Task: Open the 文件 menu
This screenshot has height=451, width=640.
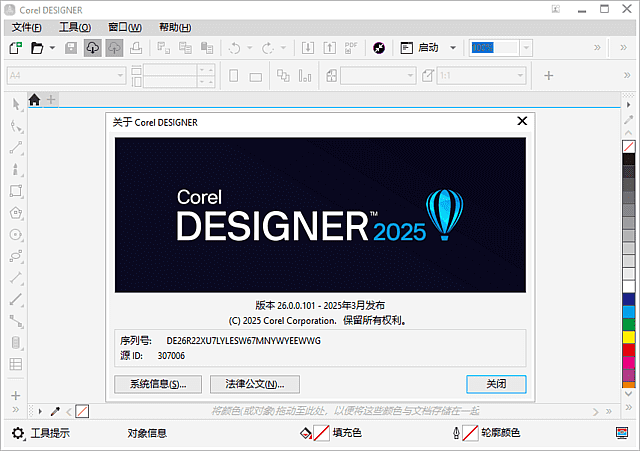Action: pyautogui.click(x=27, y=27)
